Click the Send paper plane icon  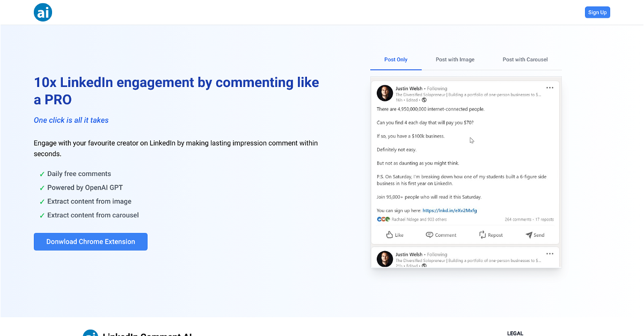point(529,235)
